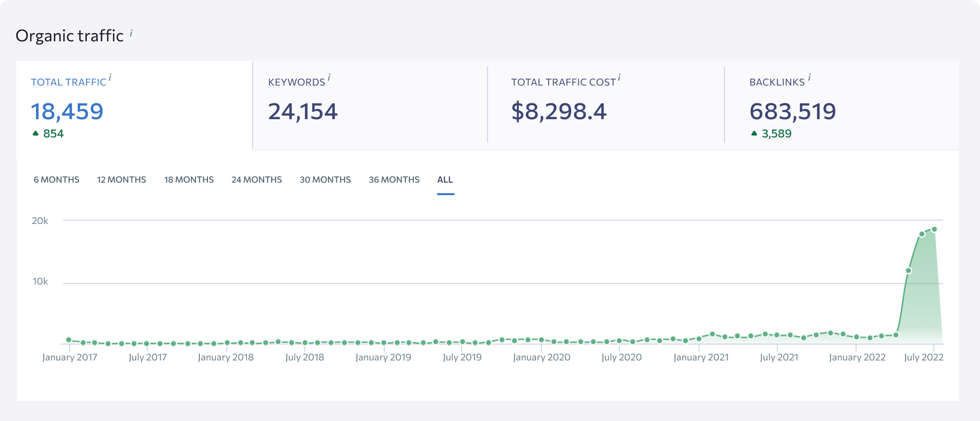Switch to the 18 MONTHS tab
The image size is (980, 421).
tap(189, 180)
